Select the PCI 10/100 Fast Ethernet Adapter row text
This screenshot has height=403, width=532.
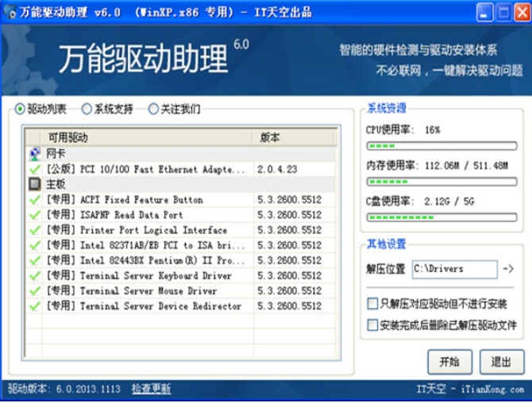(145, 169)
